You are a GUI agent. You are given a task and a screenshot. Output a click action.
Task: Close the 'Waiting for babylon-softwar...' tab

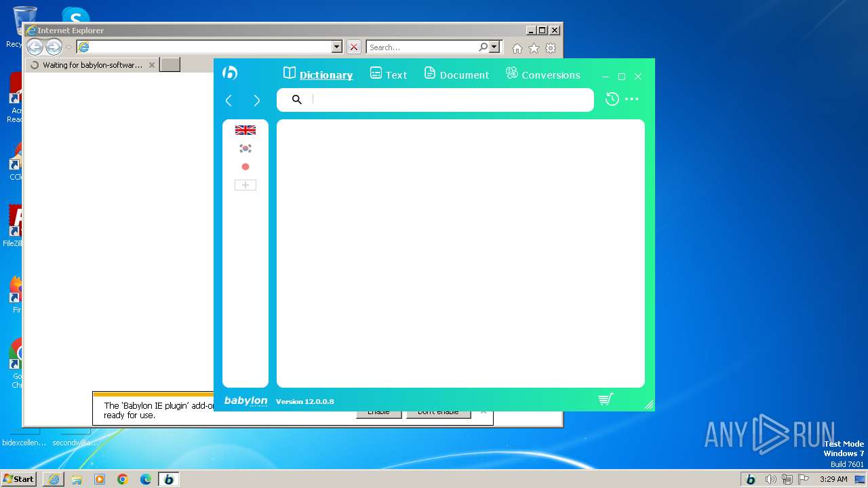(x=152, y=65)
